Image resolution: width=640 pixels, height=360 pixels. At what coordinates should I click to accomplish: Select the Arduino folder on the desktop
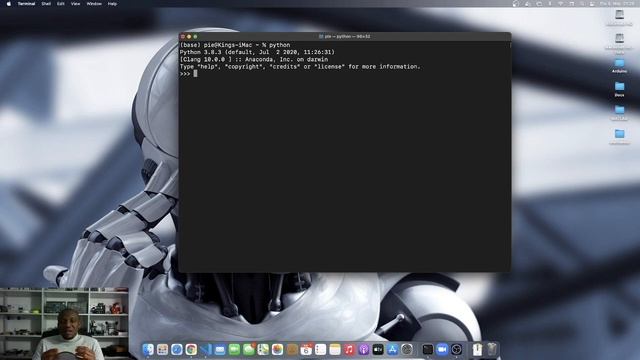click(620, 65)
